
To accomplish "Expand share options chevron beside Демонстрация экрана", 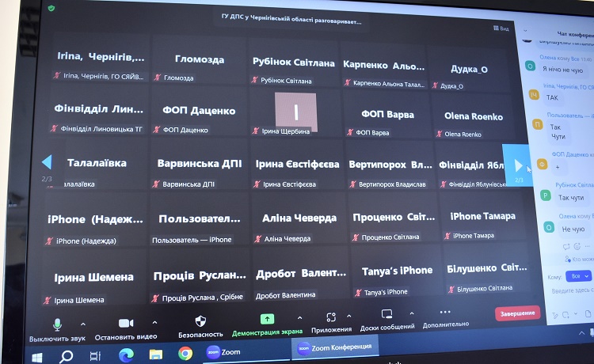I will click(x=299, y=318).
